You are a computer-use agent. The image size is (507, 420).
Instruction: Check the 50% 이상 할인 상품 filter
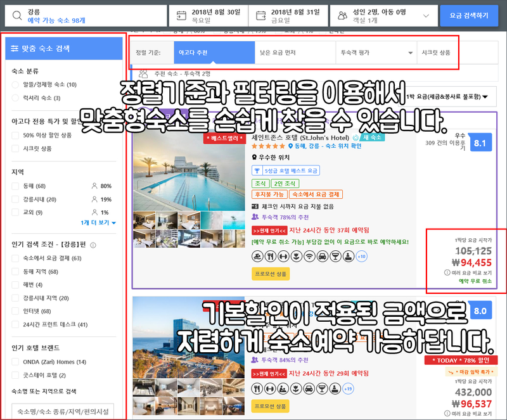15,135
